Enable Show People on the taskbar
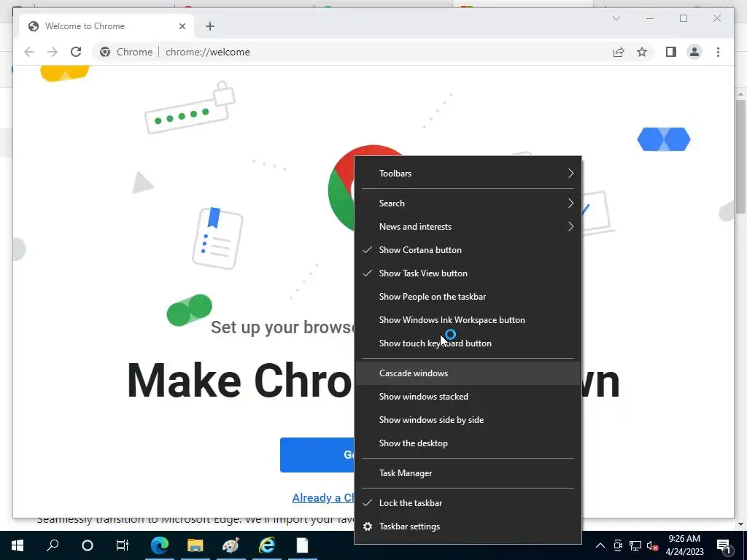 468,297
